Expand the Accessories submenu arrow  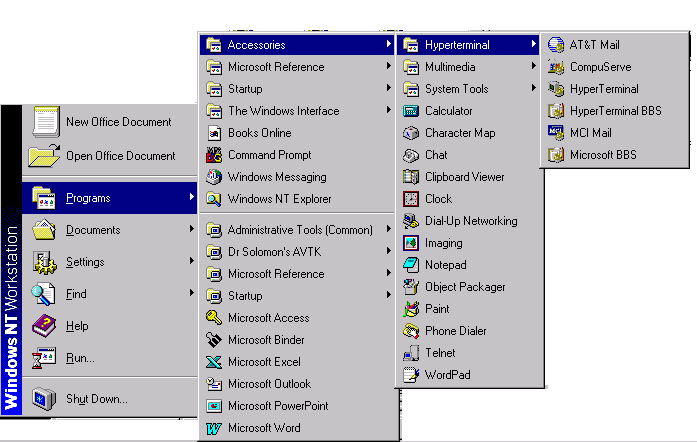pos(389,44)
